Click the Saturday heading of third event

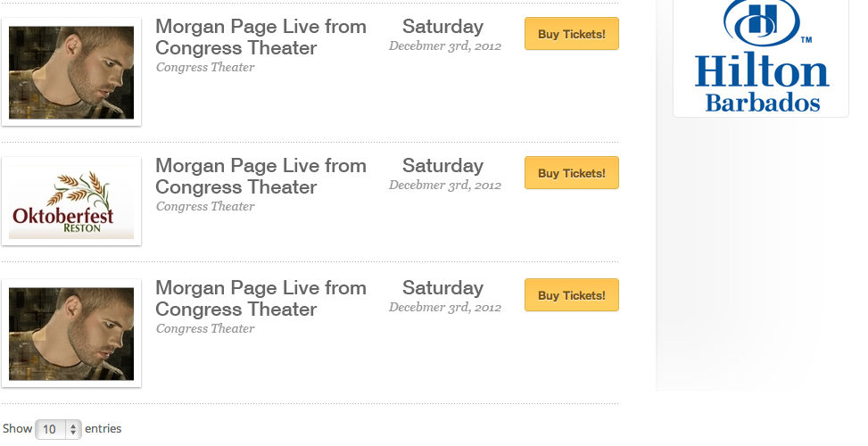[x=442, y=288]
